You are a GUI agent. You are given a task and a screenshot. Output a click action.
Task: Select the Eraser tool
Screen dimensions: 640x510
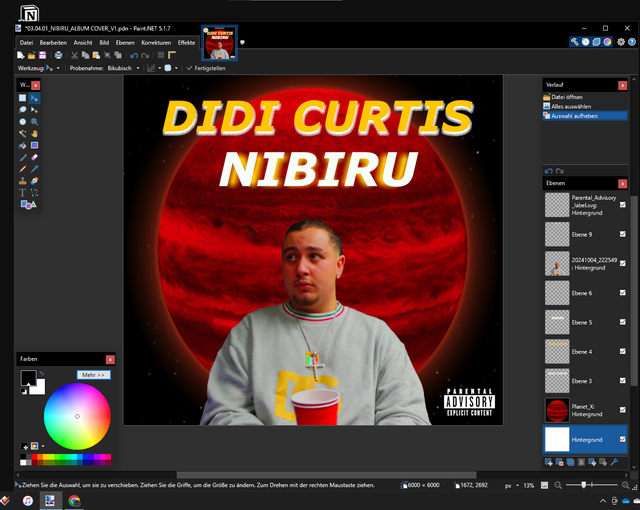(x=35, y=157)
